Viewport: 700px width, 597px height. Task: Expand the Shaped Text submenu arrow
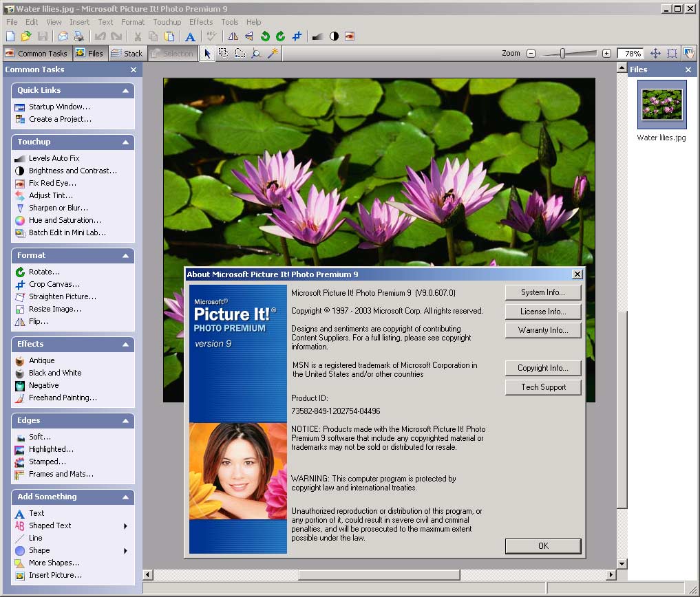pos(125,526)
